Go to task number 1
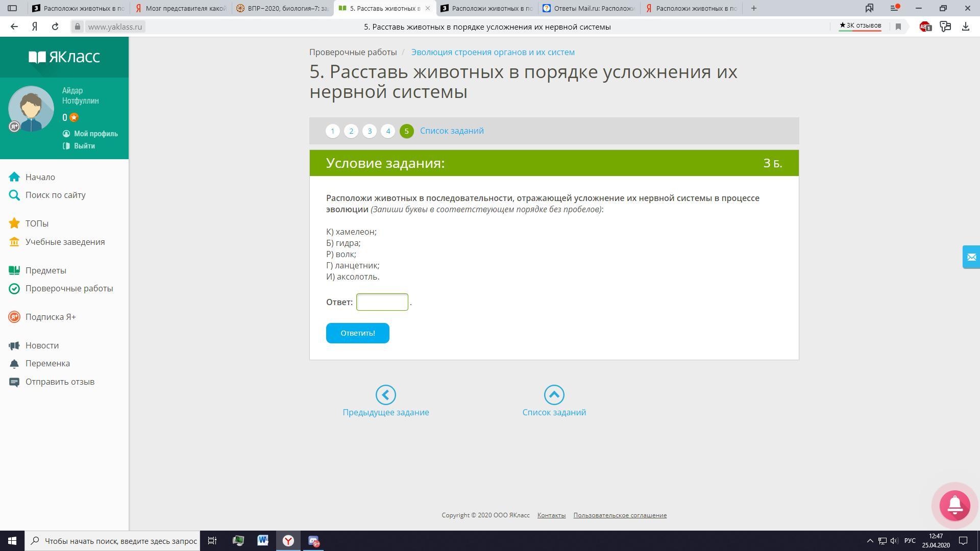The width and height of the screenshot is (980, 551). click(332, 131)
